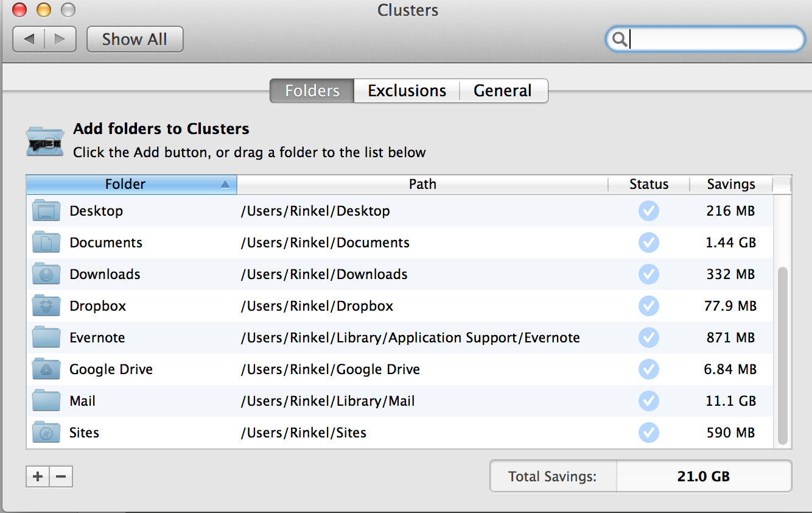
Task: Click the Sites folder icon
Action: (46, 433)
